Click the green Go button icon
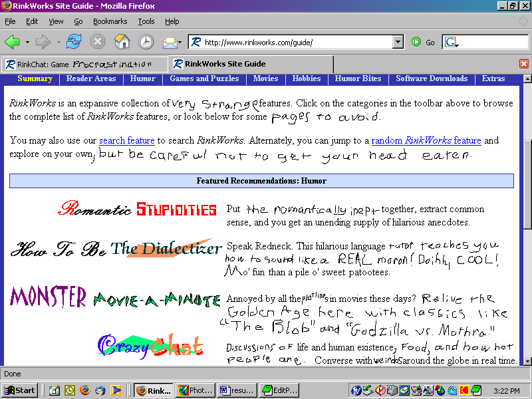This screenshot has height=399, width=532. pos(416,42)
